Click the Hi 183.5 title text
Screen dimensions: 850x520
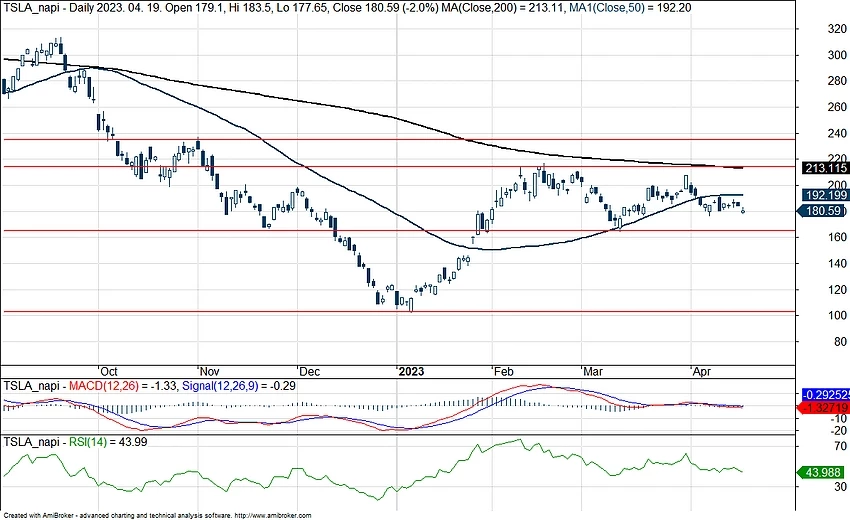[252, 8]
